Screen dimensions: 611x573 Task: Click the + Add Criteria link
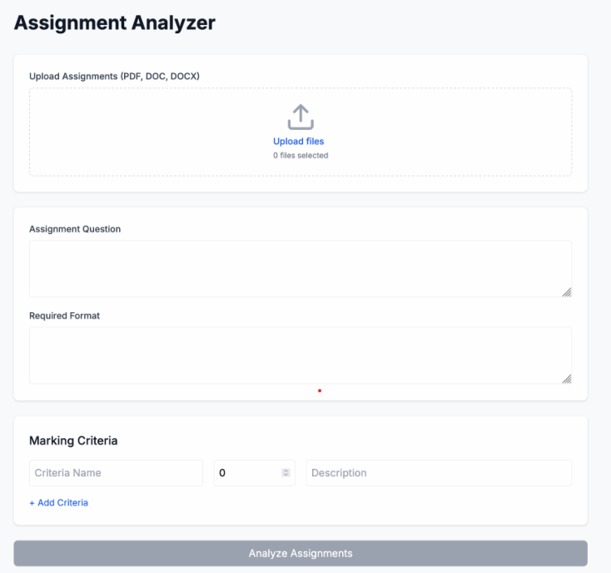(x=59, y=503)
